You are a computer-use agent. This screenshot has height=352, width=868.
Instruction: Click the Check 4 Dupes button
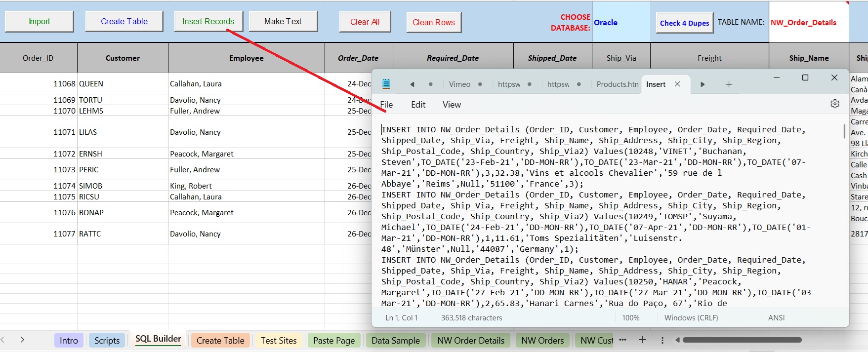(x=684, y=23)
